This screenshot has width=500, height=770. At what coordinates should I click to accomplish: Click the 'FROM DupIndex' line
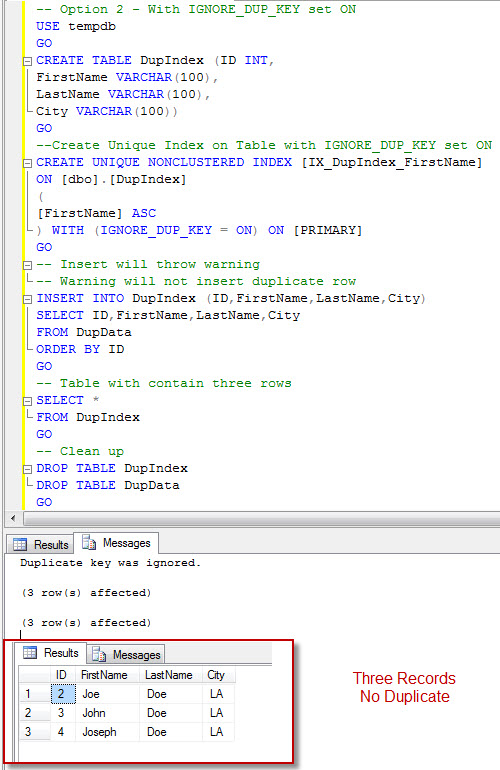tap(88, 417)
